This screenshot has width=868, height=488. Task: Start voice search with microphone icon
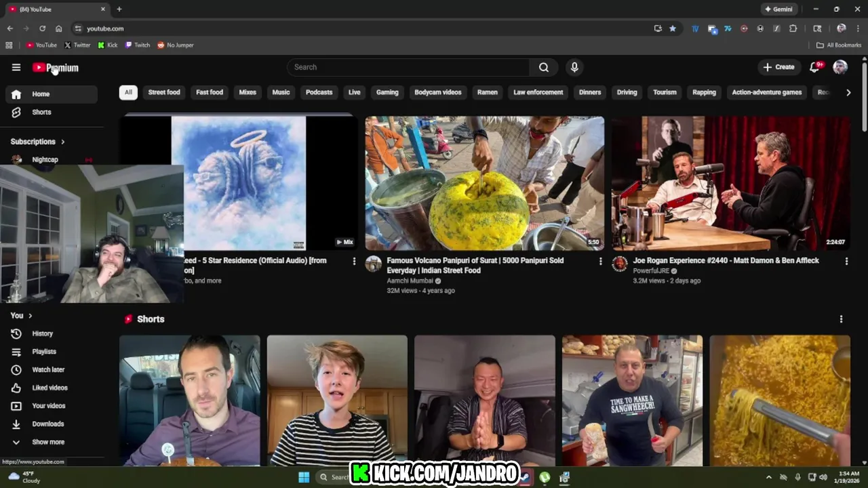(574, 67)
